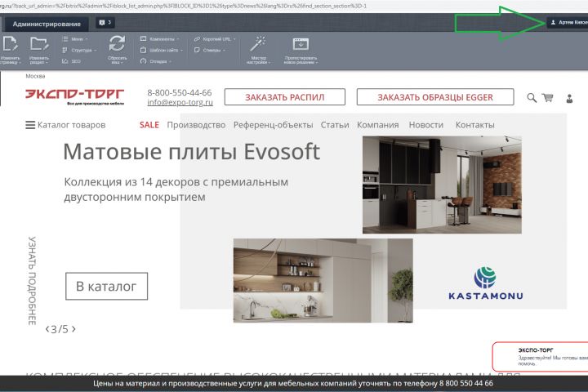
Task: Click the personal account person icon
Action: pyautogui.click(x=569, y=98)
